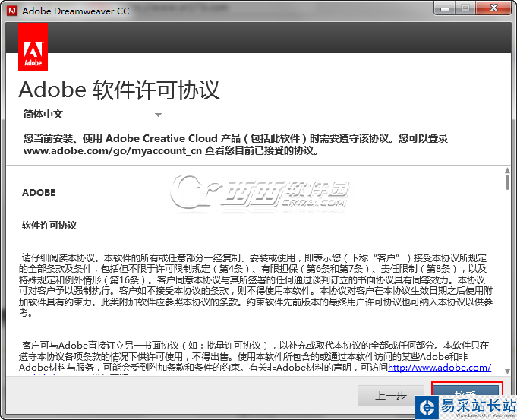The image size is (517, 420).
Task: Close the Adobe Dreamweaver CC installer window
Action: click(493, 8)
